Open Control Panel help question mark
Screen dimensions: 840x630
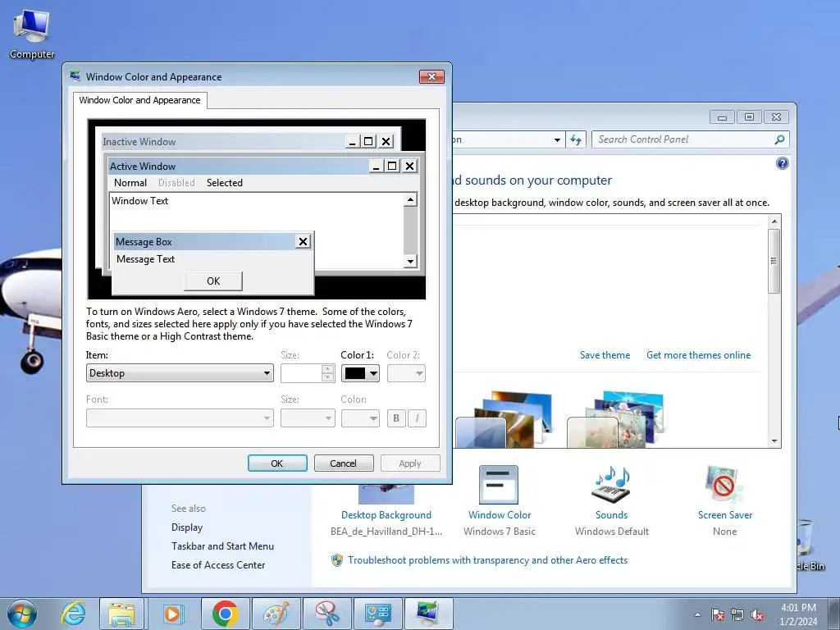[x=782, y=163]
